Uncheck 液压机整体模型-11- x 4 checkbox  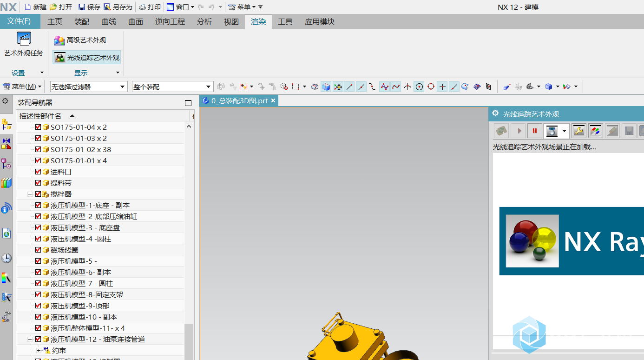[38, 328]
